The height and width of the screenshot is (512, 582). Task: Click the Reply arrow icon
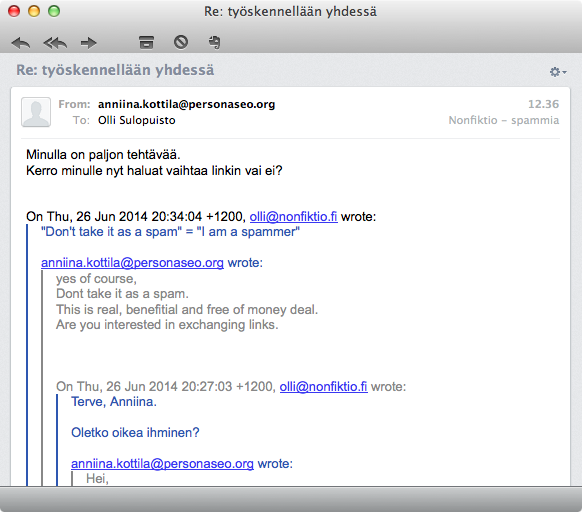[x=21, y=43]
